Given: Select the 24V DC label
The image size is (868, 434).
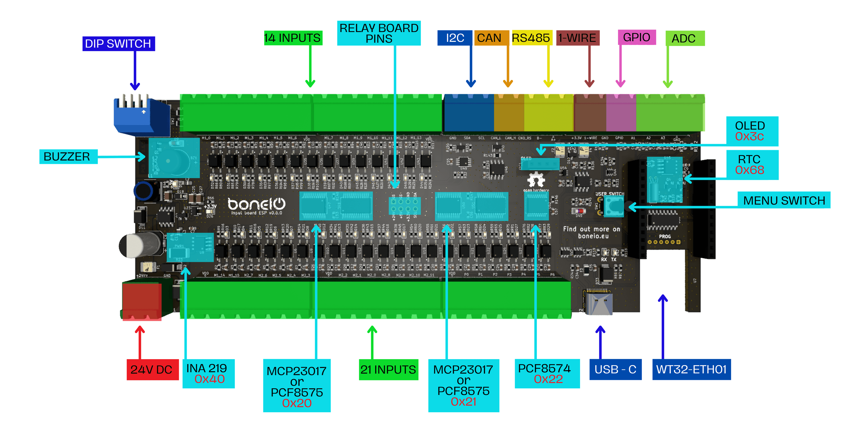Looking at the screenshot, I should pos(153,370).
